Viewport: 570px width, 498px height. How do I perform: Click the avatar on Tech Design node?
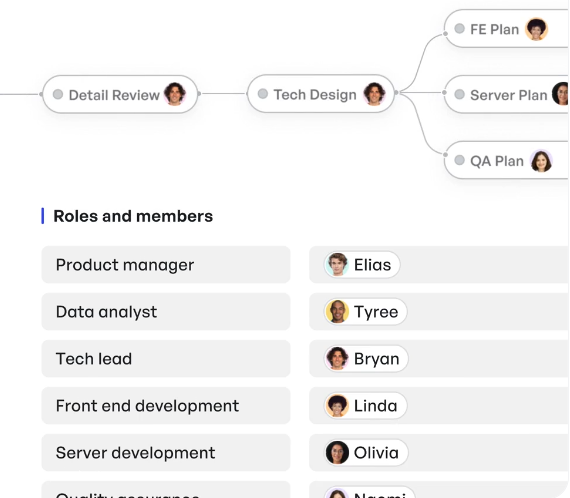tap(374, 94)
